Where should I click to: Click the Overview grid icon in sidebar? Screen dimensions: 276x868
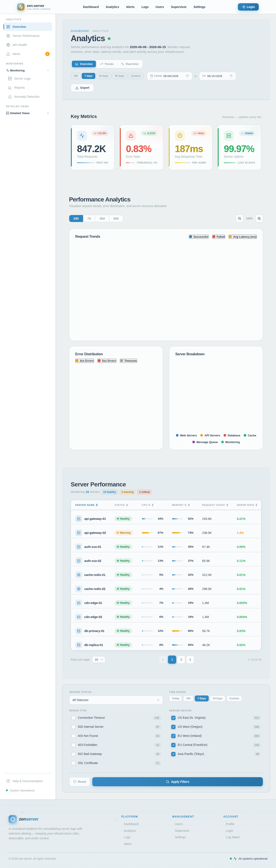click(8, 27)
